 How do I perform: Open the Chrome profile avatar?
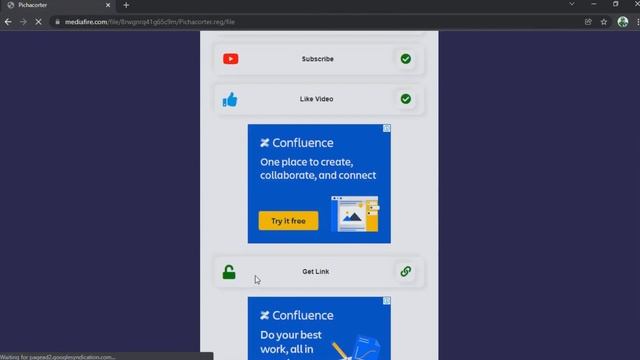[x=622, y=22]
